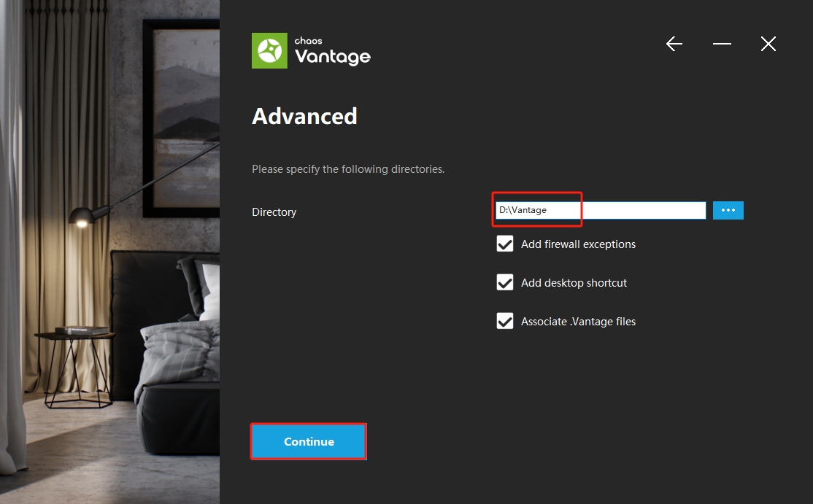813x504 pixels.
Task: Minimize the Vantage installer window
Action: [722, 44]
